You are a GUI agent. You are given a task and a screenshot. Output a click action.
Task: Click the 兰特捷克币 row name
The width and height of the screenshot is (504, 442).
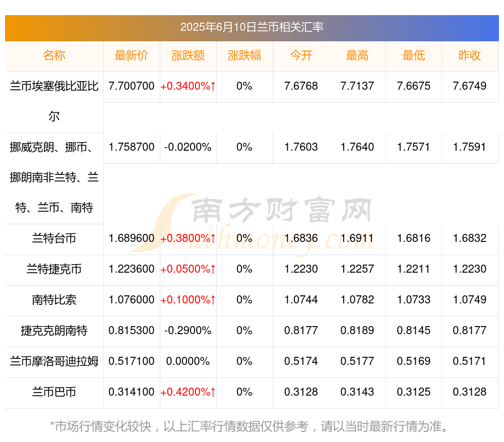[54, 269]
